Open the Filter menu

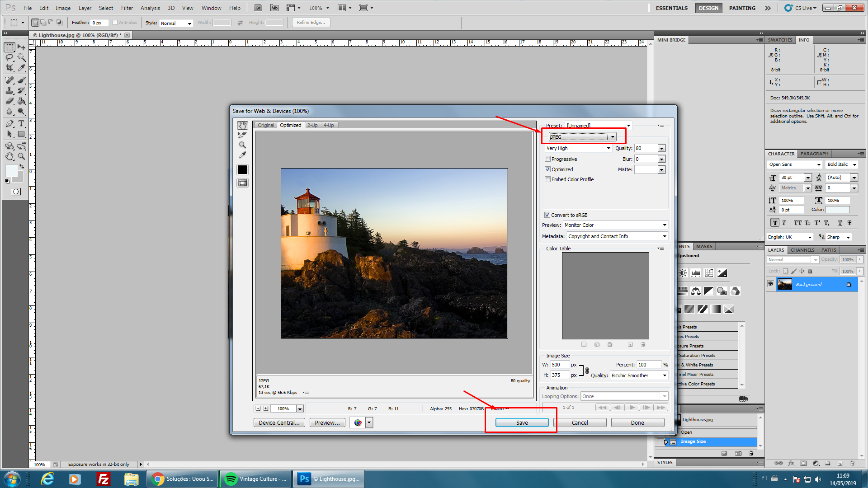(127, 8)
